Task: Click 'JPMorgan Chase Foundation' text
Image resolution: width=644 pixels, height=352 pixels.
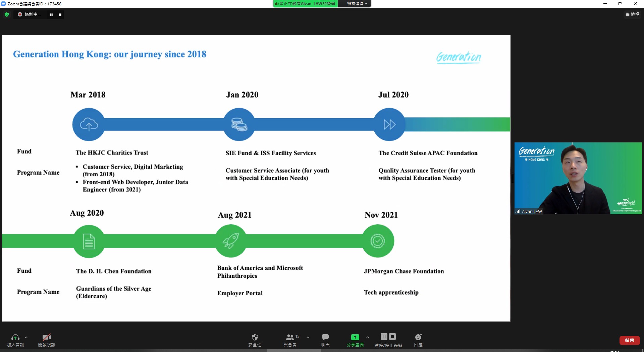Action: [x=404, y=271]
